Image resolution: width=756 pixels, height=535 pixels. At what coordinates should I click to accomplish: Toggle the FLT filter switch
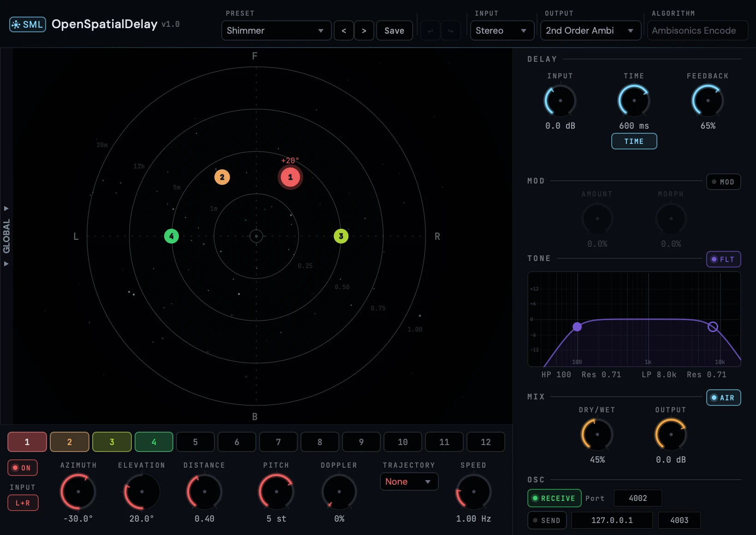pyautogui.click(x=724, y=259)
